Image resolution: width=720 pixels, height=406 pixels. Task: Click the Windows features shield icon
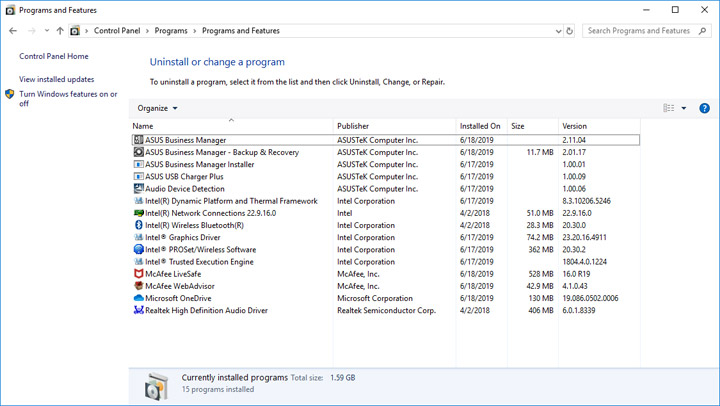(x=10, y=94)
